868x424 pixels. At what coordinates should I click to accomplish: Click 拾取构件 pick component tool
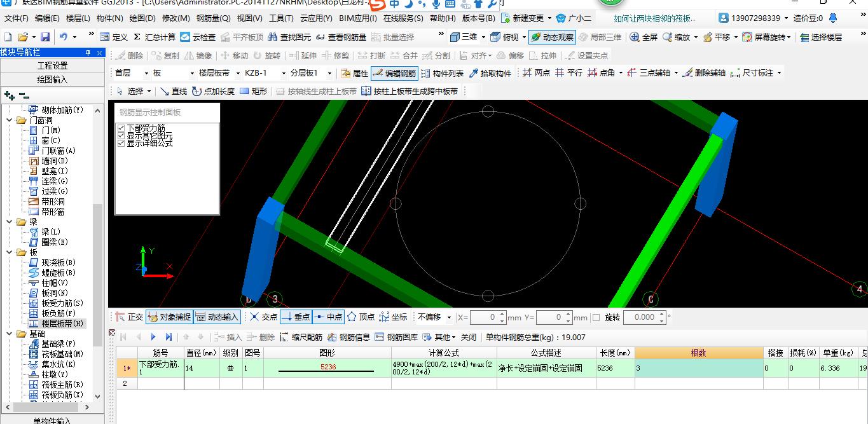pyautogui.click(x=490, y=73)
